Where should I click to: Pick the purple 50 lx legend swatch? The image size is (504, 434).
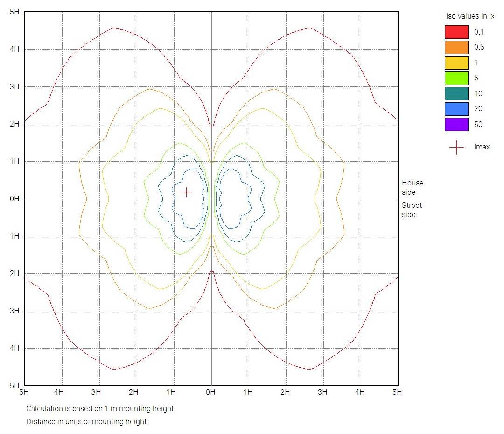(456, 125)
